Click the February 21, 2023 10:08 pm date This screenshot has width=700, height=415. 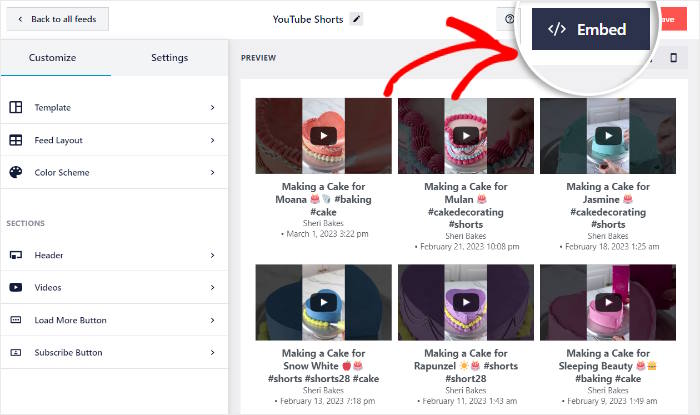pyautogui.click(x=469, y=246)
